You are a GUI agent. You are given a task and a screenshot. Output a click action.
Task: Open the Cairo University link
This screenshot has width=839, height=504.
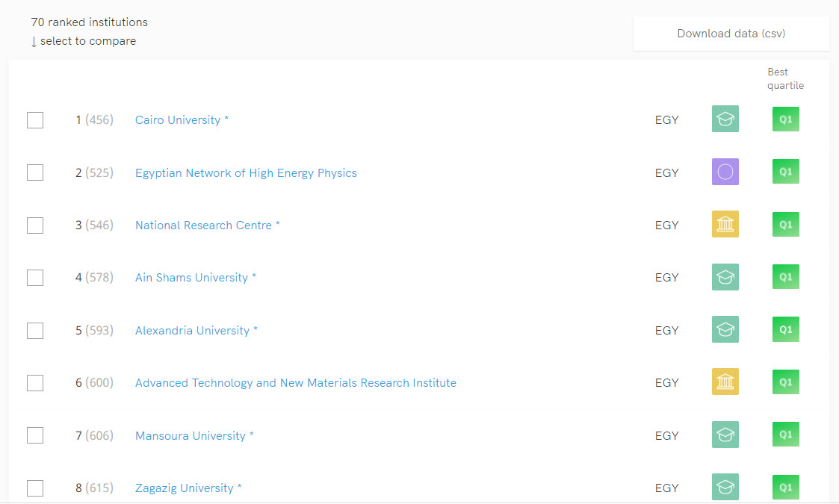click(x=178, y=120)
